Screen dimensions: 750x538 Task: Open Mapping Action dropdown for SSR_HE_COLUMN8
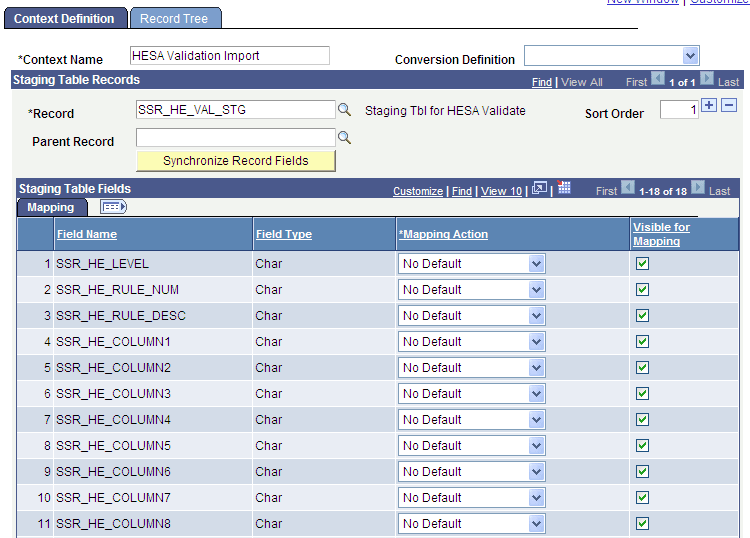[472, 523]
